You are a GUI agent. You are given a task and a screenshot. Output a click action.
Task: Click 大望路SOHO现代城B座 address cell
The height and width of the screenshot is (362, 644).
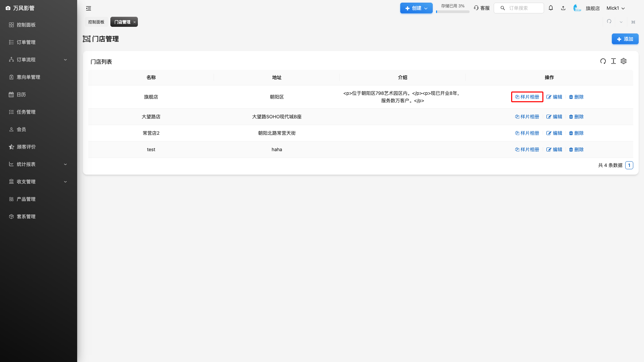(277, 117)
